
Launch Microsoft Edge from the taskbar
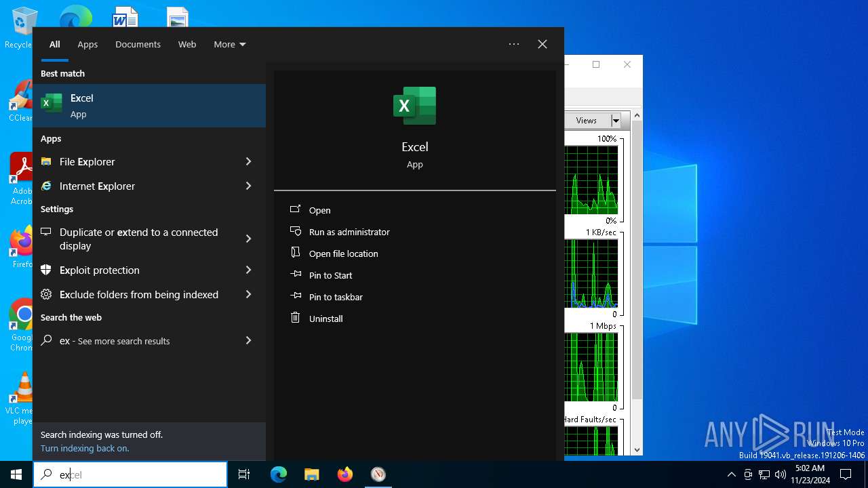(x=279, y=474)
